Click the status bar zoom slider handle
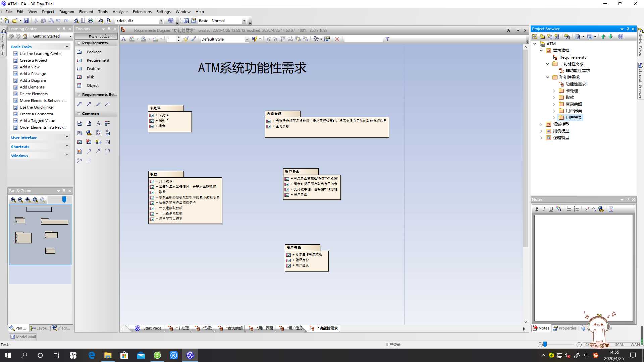The width and height of the screenshot is (644, 362). point(545,344)
